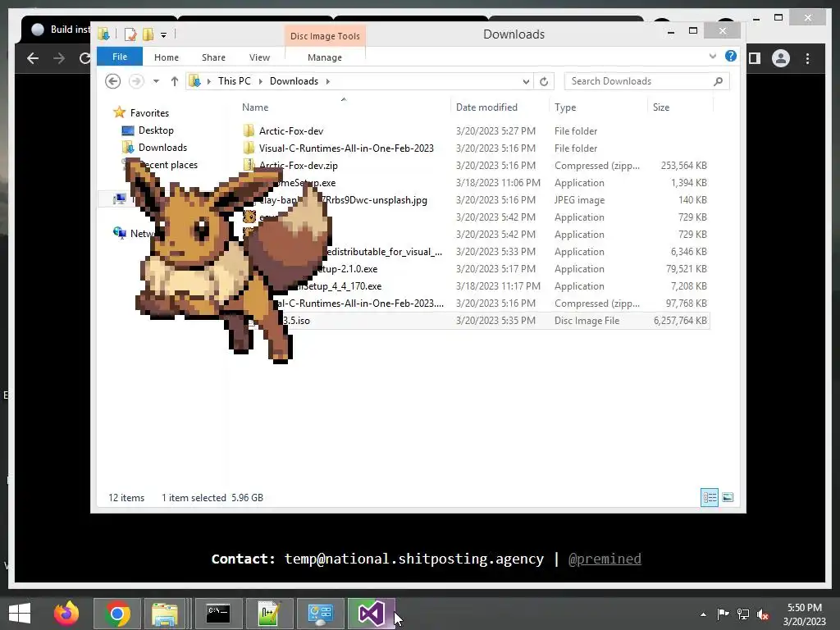
Task: Switch to Details view layout button
Action: tap(710, 498)
